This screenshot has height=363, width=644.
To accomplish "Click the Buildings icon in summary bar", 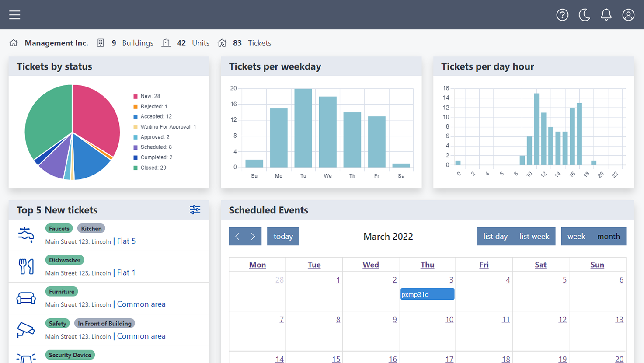I will 101,43.
